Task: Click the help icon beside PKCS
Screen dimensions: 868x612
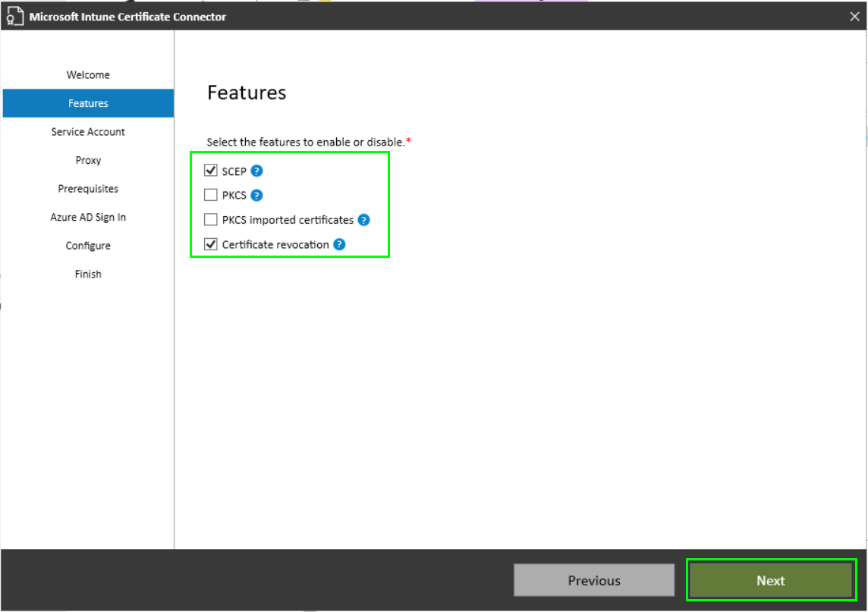Action: tap(256, 196)
